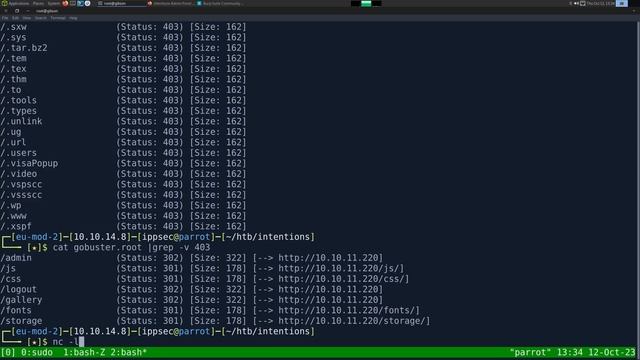This screenshot has width=640, height=360.
Task: Click the /.visaPopup entry
Action: coord(29,163)
